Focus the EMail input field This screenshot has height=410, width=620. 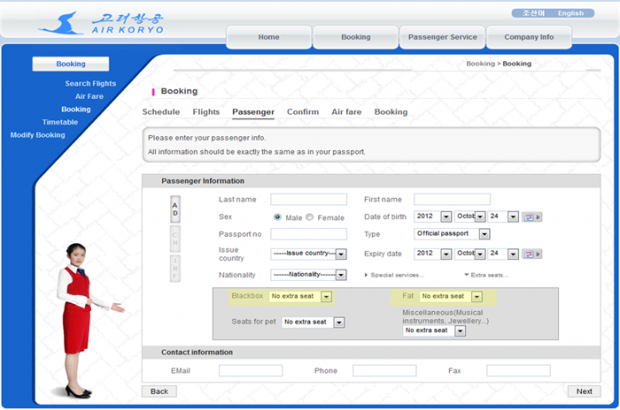point(251,371)
